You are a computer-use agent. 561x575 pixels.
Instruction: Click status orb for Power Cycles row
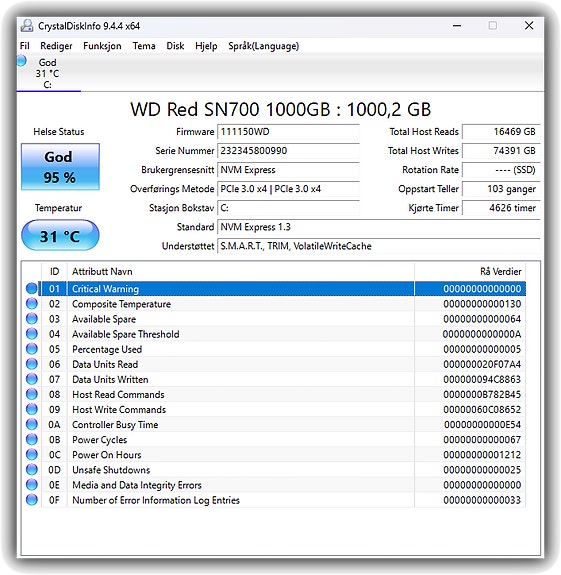tap(32, 439)
